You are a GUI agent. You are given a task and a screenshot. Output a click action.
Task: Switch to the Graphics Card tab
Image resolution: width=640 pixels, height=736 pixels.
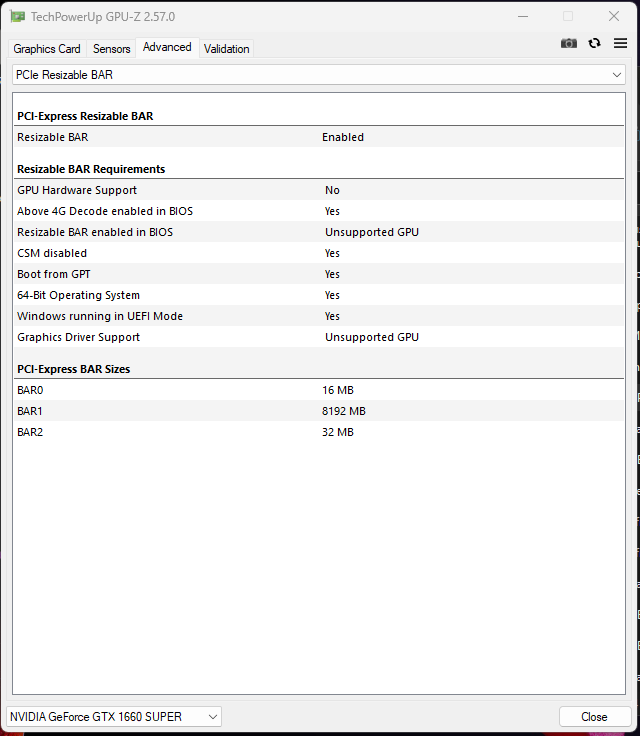click(x=47, y=49)
